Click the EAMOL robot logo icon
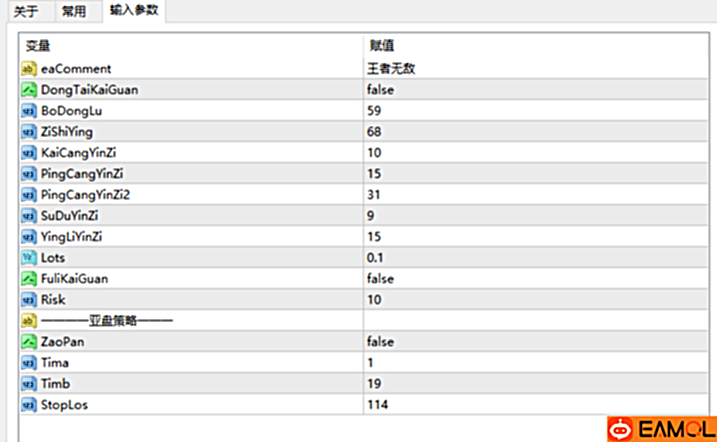Screen dimensions: 717x442 tap(620, 430)
